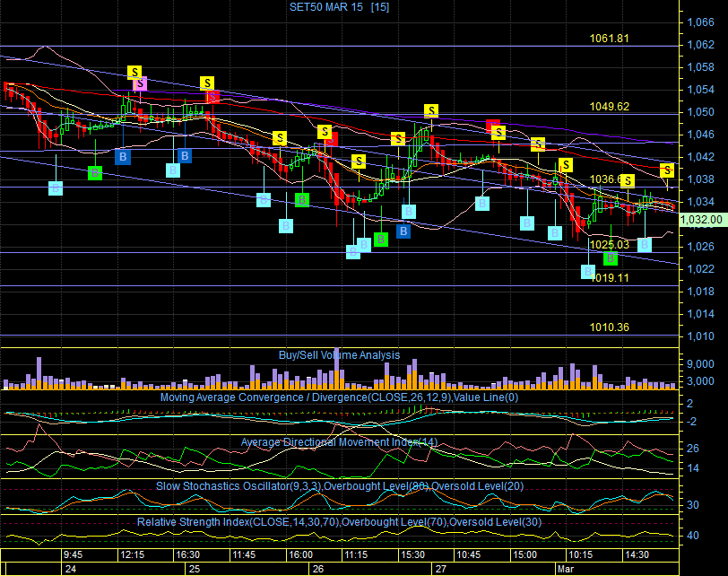
Task: Click the 1,014 price axis value
Action: [700, 314]
